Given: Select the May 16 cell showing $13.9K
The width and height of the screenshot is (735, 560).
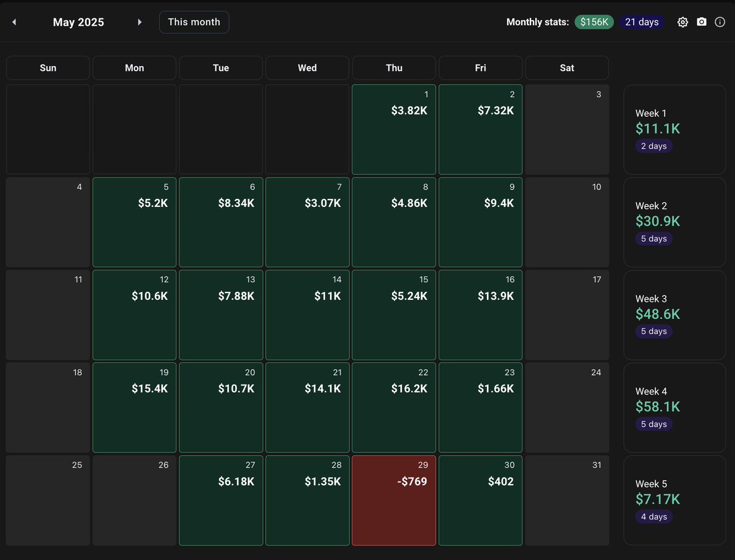Looking at the screenshot, I should coord(480,315).
